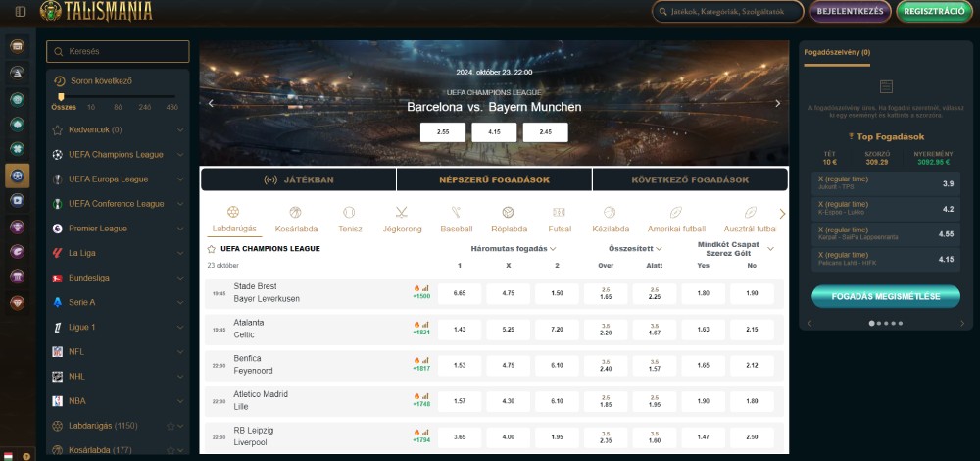This screenshot has width=980, height=461.
Task: Open the Mindkét Csapat Szerez Gólt dropdown
Action: coord(735,249)
